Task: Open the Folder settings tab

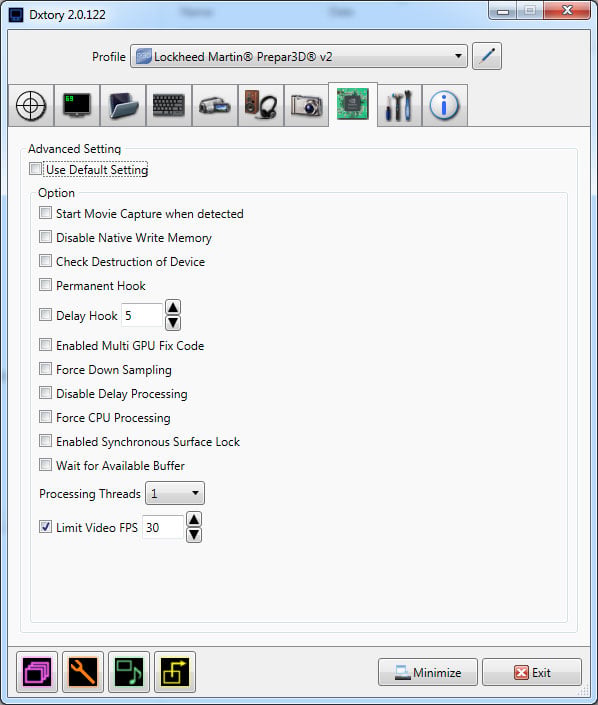Action: pos(123,105)
